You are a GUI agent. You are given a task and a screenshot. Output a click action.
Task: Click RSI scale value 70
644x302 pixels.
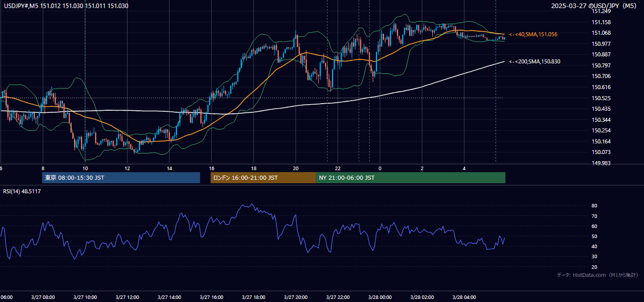594,216
